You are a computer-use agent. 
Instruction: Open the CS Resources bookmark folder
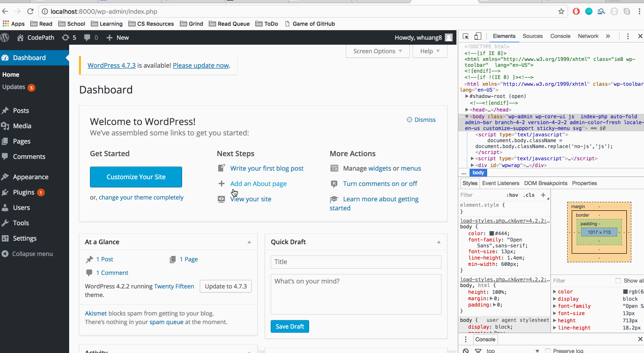point(151,24)
